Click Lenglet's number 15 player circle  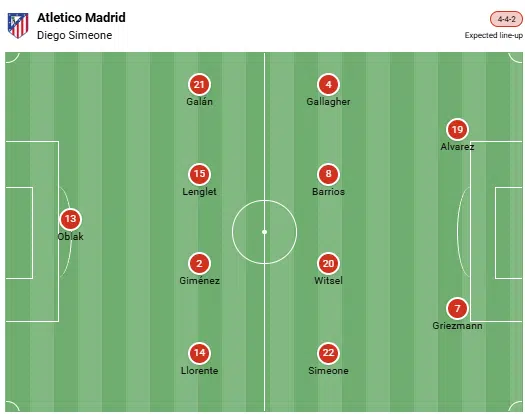click(199, 174)
